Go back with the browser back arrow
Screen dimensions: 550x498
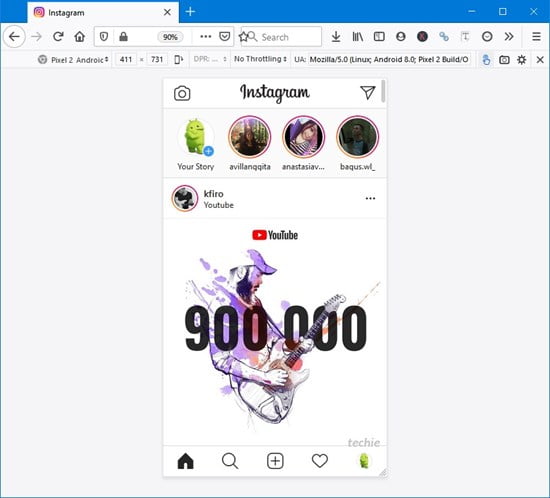[14, 36]
